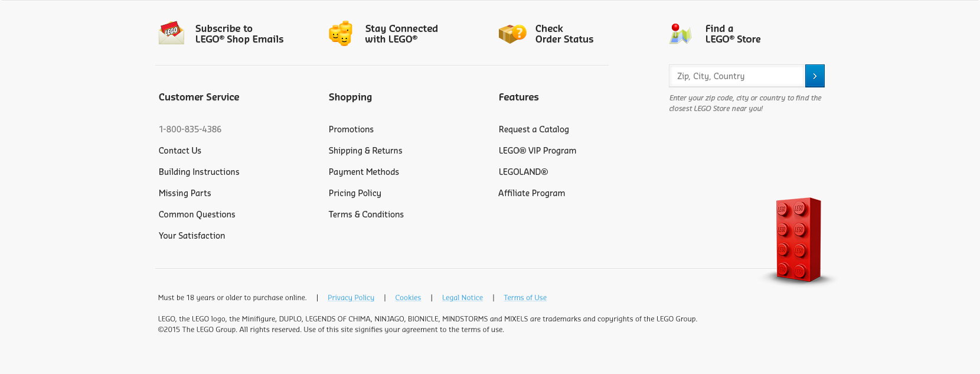Read the Privacy Policy
This screenshot has height=374, width=980.
coord(351,298)
